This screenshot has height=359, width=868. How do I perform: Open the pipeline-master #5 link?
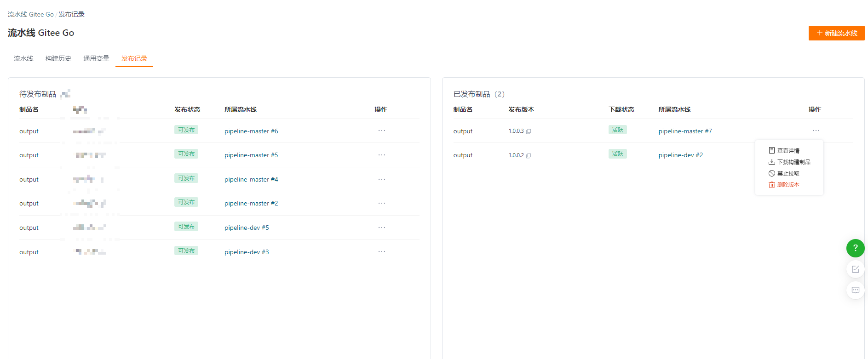251,155
